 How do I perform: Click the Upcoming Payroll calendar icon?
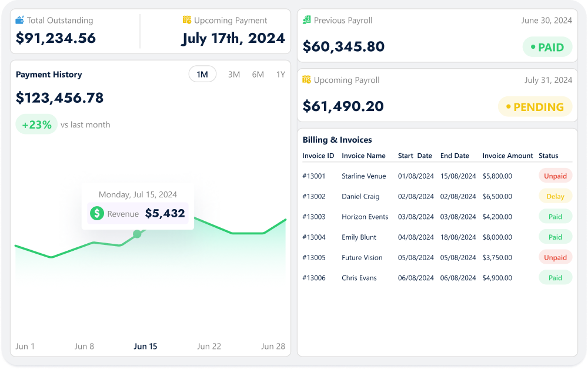point(307,80)
